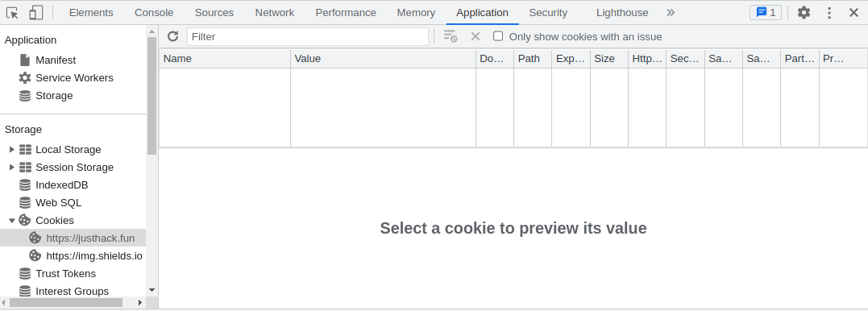The image size is (868, 311).
Task: Click the sidebar vertical scrollbar down arrow
Action: coord(152,289)
